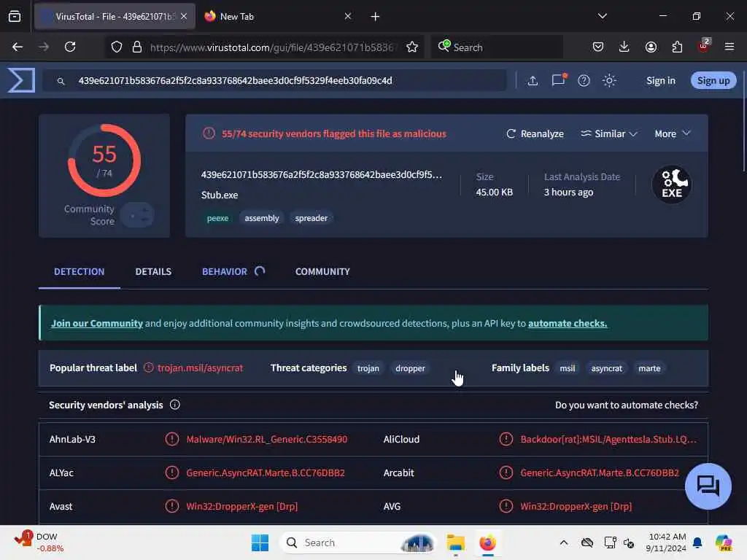Screen dimensions: 747x560
Task: Click the VirusTotal sigma logo
Action: pyautogui.click(x=21, y=80)
